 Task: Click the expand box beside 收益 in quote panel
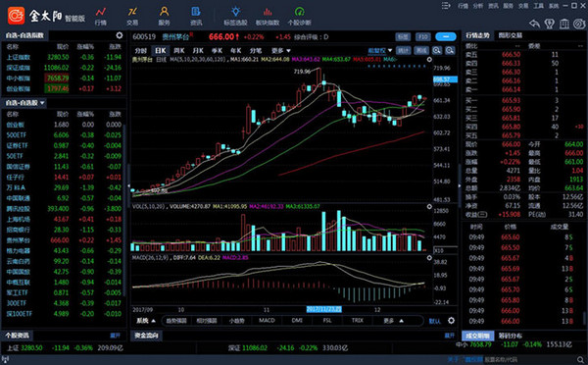(482, 215)
